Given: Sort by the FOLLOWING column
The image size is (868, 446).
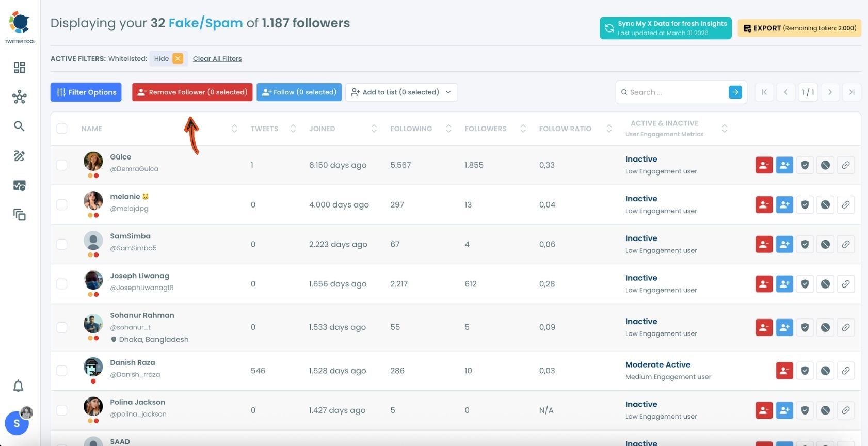Looking at the screenshot, I should [x=448, y=129].
